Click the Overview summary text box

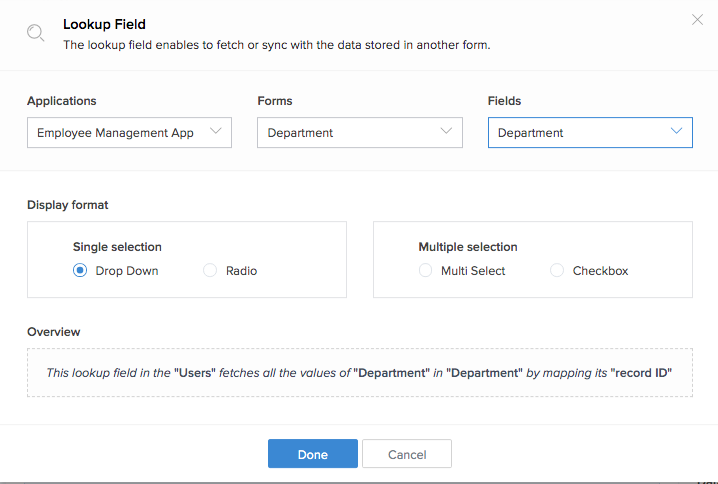coord(359,373)
